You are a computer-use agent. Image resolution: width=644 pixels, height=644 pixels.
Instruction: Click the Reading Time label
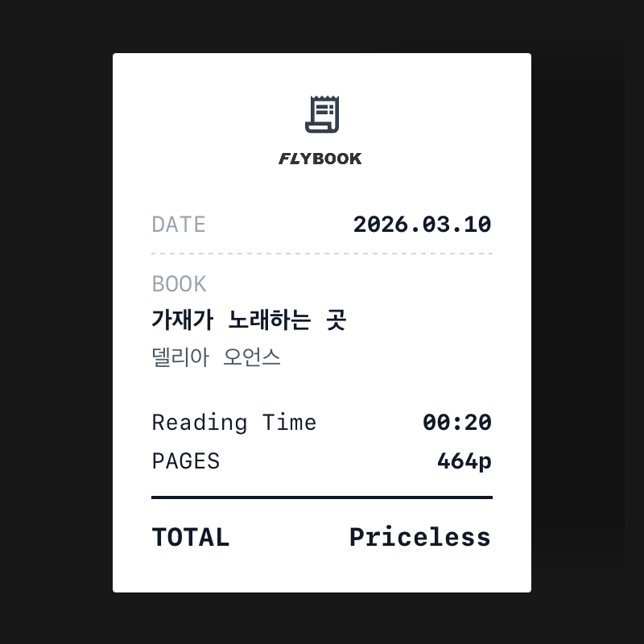(233, 423)
